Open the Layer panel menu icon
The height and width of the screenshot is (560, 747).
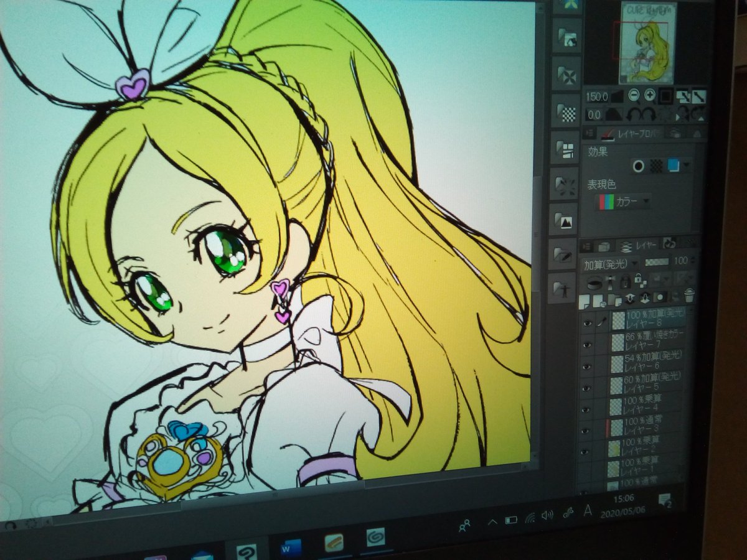[x=586, y=246]
